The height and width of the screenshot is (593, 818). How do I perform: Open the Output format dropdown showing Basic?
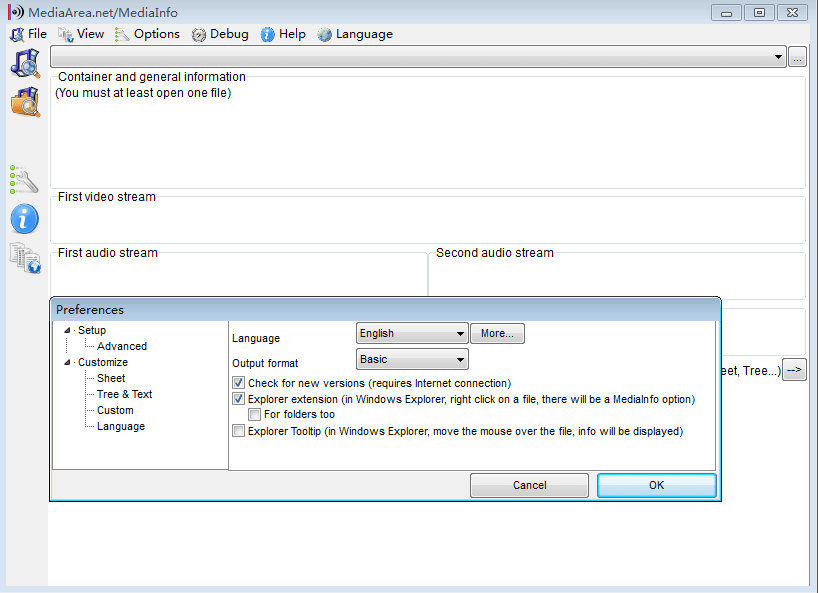[412, 359]
